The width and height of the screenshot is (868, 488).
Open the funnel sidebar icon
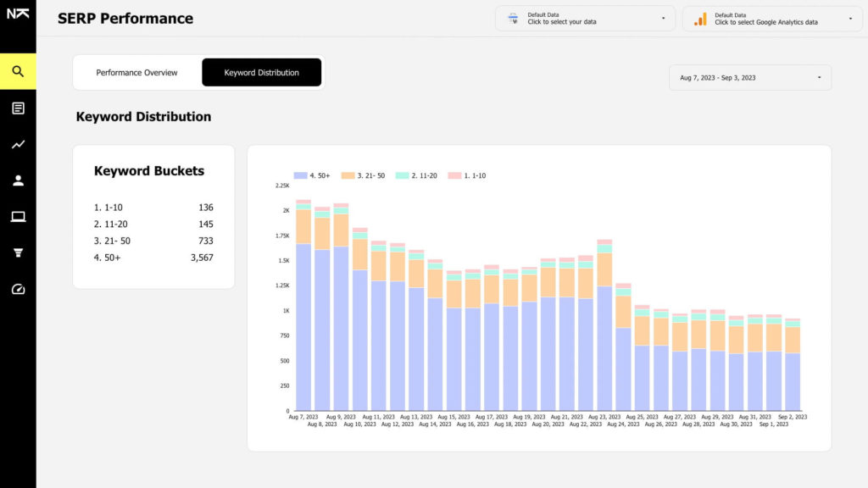pyautogui.click(x=18, y=252)
